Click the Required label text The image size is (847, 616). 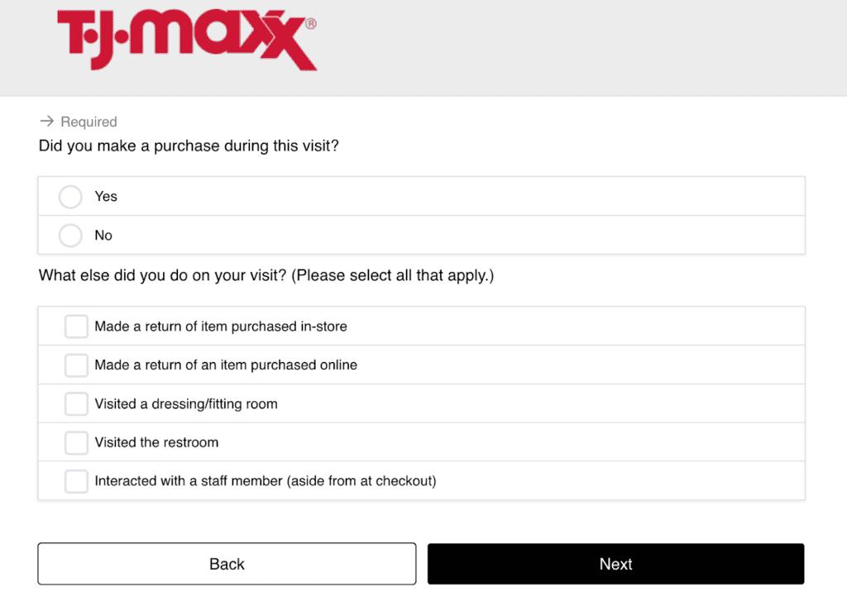(89, 122)
